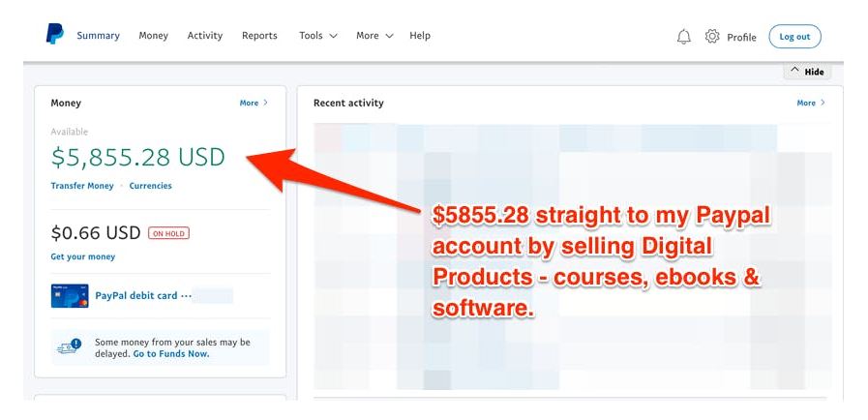Open More in Recent activity

(x=811, y=103)
